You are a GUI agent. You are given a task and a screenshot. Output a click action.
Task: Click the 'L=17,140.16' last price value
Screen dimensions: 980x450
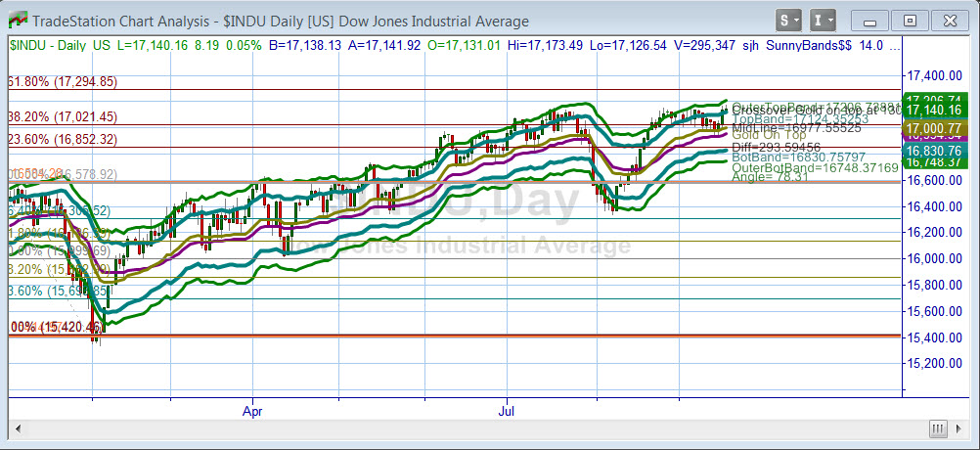point(155,46)
